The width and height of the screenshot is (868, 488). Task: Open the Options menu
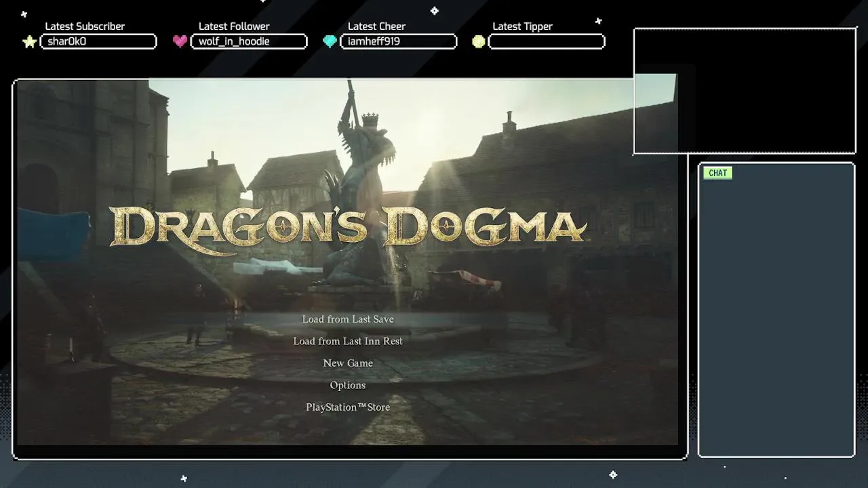point(348,385)
